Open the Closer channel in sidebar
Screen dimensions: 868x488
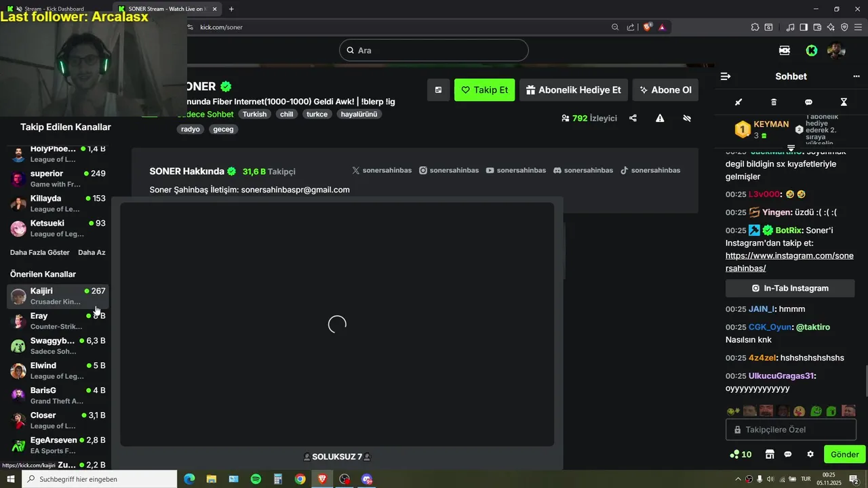(58, 420)
